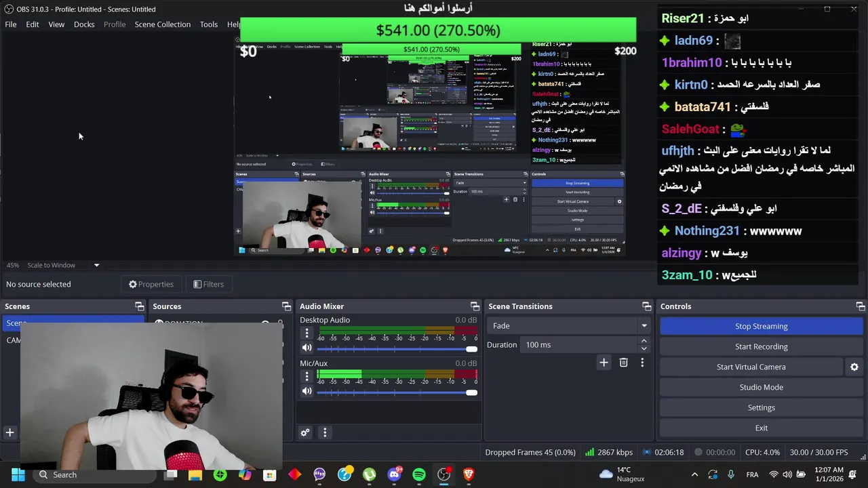Open volume tray control
The height and width of the screenshot is (488, 868).
point(787,474)
